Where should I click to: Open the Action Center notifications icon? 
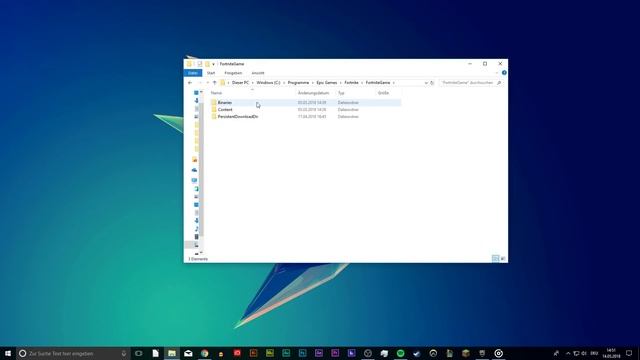[x=629, y=353]
